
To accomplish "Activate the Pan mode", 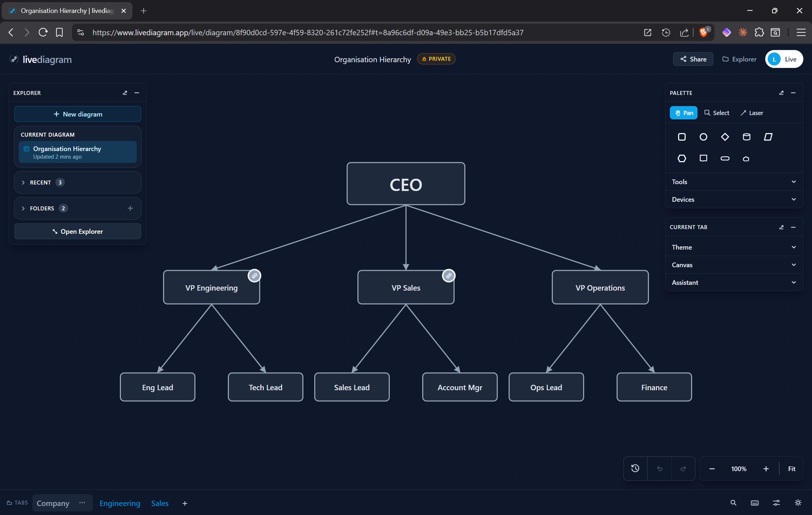I will pyautogui.click(x=684, y=113).
